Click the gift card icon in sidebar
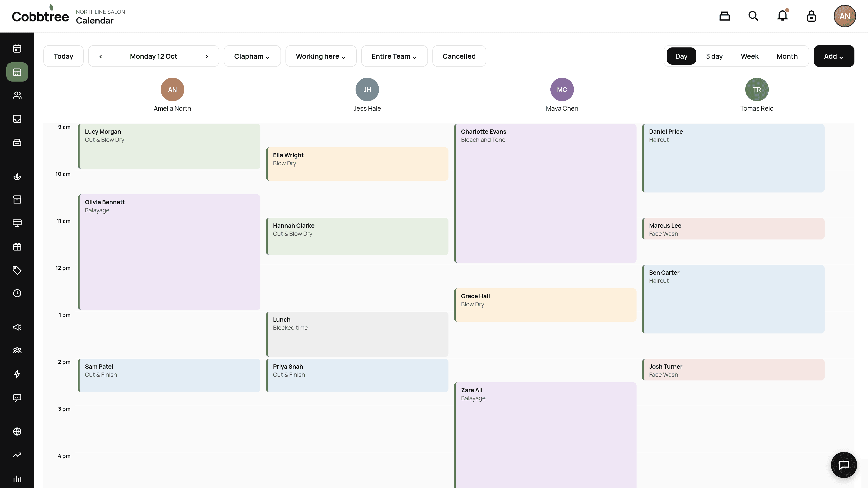This screenshot has height=488, width=868. [x=17, y=247]
